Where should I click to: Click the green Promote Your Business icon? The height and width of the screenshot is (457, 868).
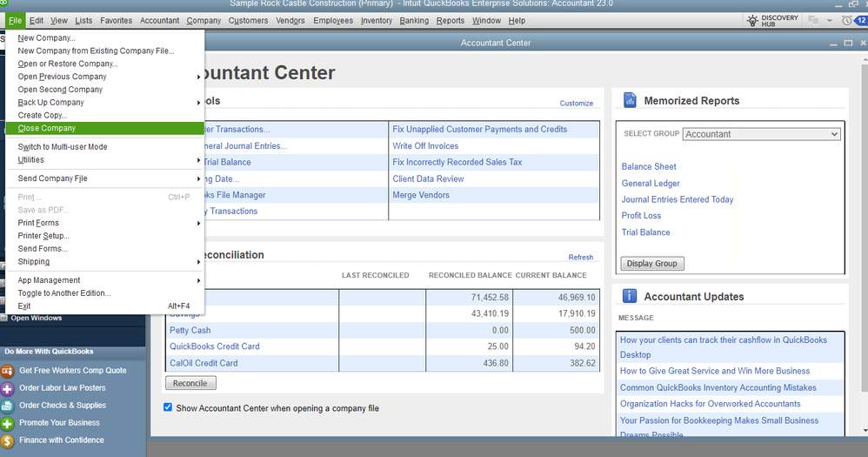tap(8, 423)
